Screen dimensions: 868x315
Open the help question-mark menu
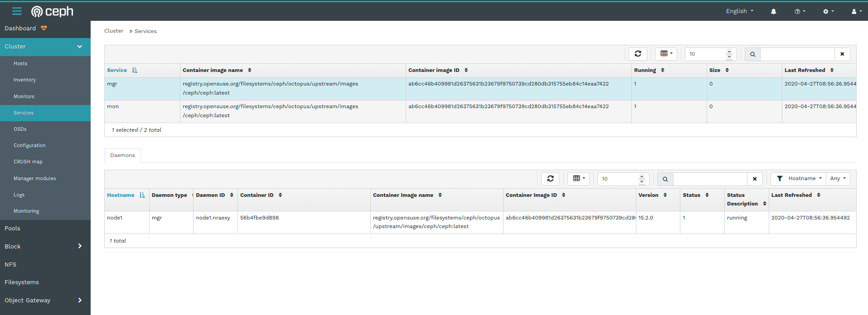click(x=800, y=11)
